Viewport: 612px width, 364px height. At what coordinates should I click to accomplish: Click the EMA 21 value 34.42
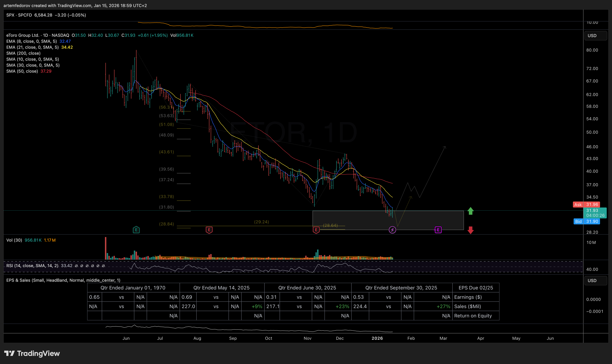67,47
